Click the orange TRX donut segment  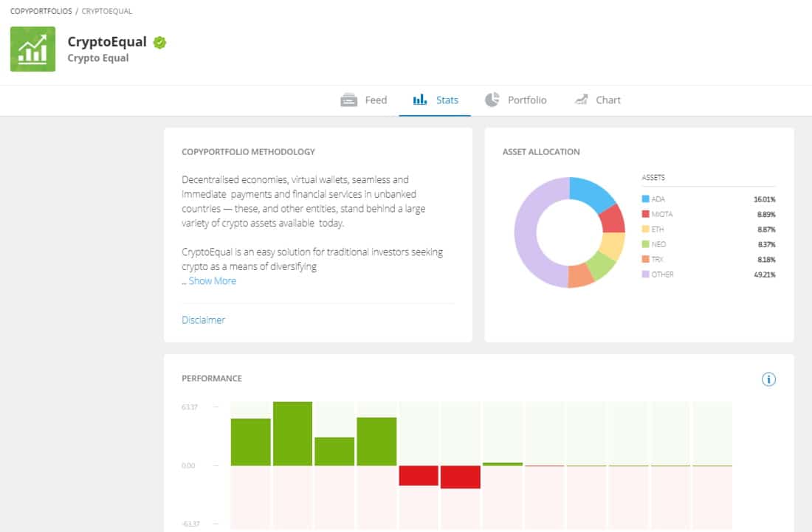(x=580, y=275)
